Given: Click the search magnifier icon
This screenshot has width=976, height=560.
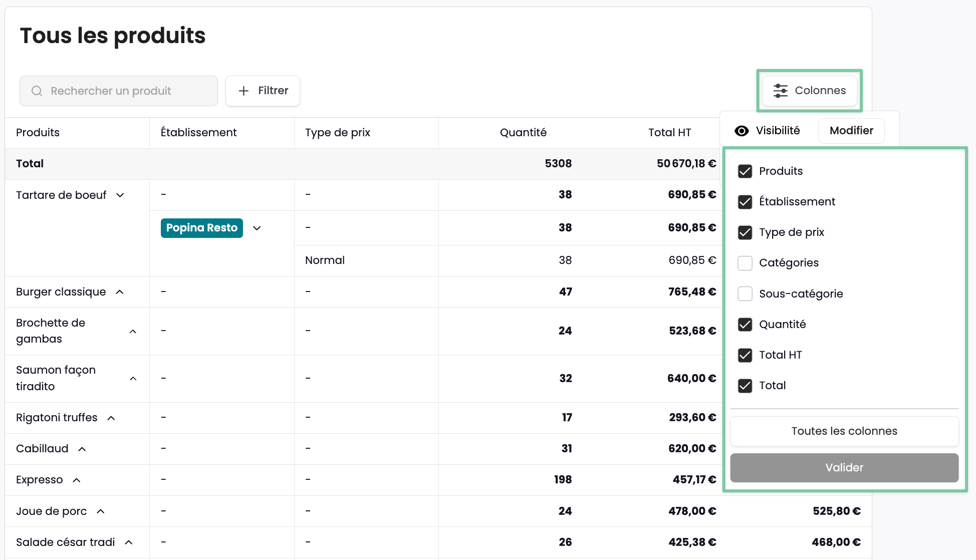Looking at the screenshot, I should pos(37,91).
